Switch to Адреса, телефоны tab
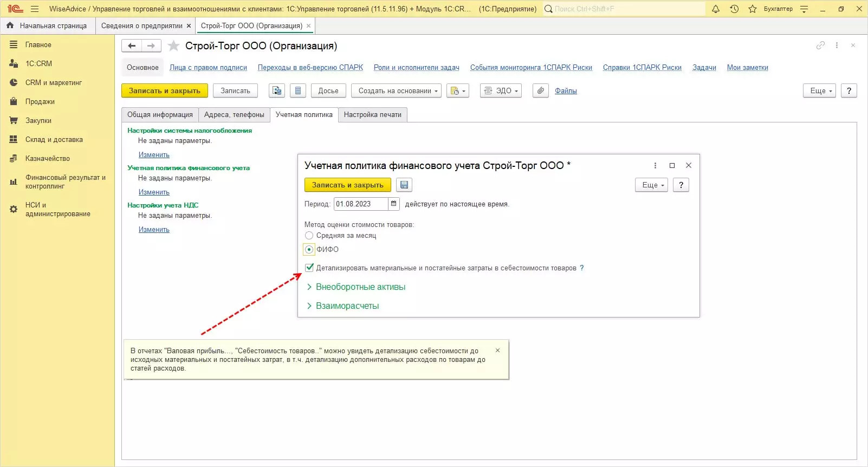 click(x=234, y=115)
